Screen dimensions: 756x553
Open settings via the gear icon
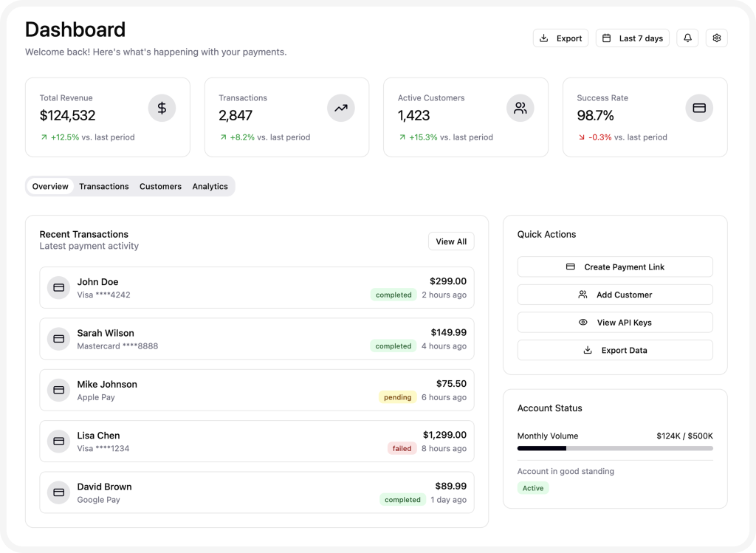coord(716,38)
